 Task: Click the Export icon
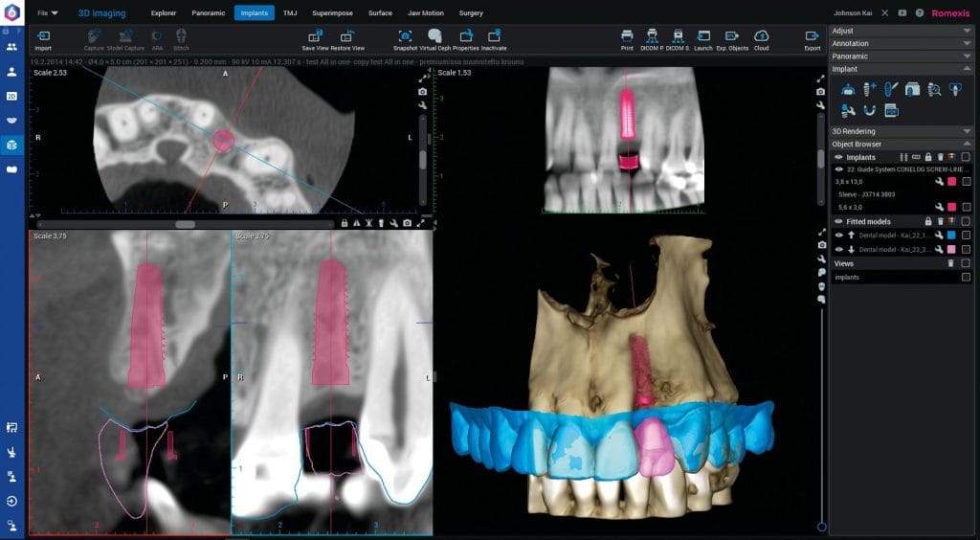(x=812, y=36)
